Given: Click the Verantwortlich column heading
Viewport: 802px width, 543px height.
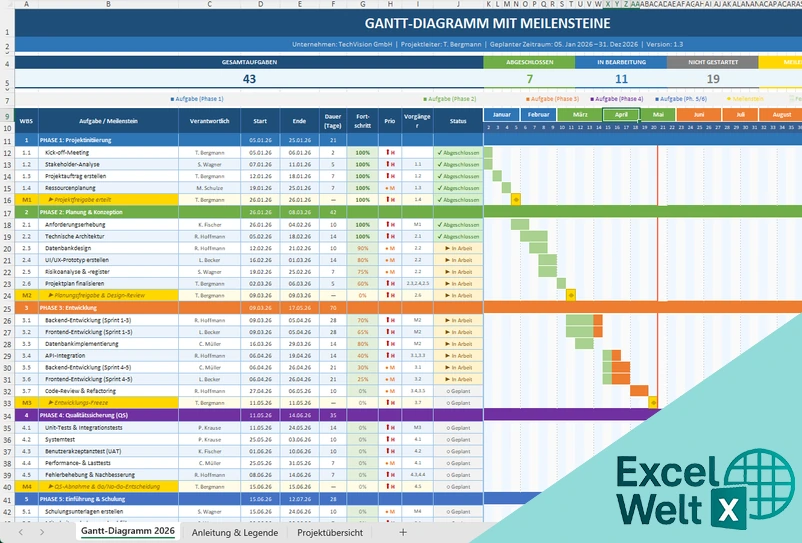Looking at the screenshot, I should pyautogui.click(x=209, y=121).
